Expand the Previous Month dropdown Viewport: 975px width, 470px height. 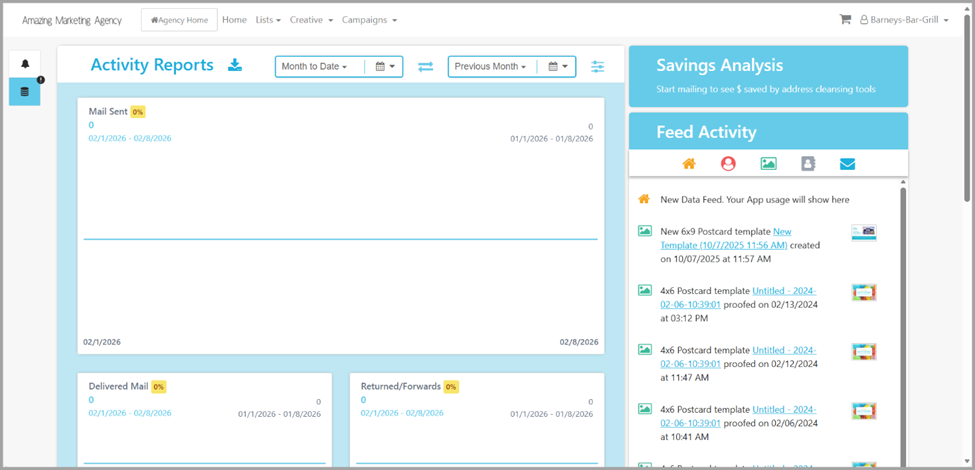[489, 67]
